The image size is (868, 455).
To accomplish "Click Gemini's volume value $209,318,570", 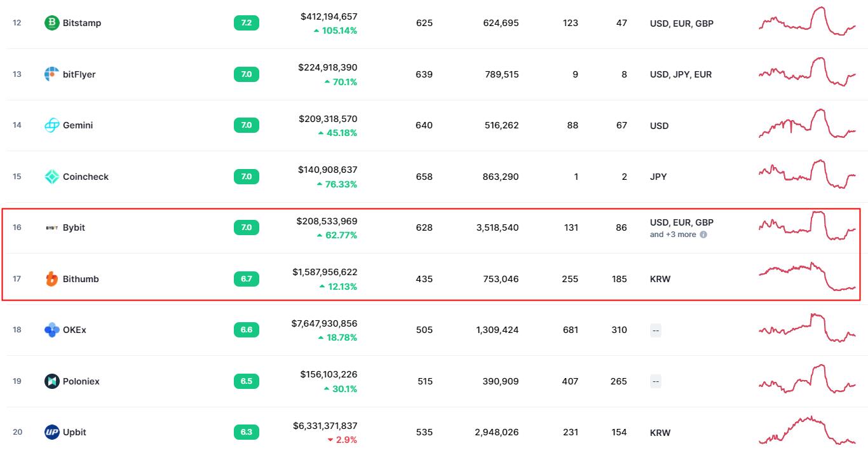I will (x=328, y=119).
